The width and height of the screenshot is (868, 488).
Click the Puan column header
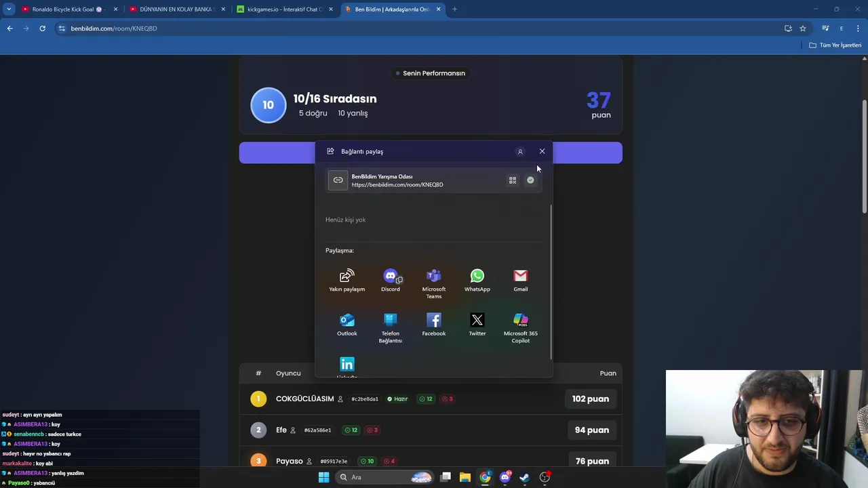[608, 373]
